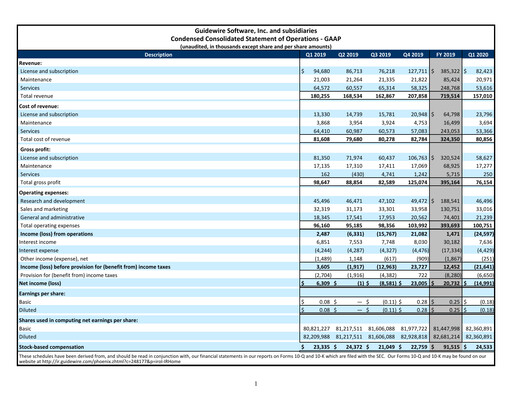512x396 pixels.
Task: Click the FY 2019 total gross profit 395,164
Action: (x=450, y=182)
